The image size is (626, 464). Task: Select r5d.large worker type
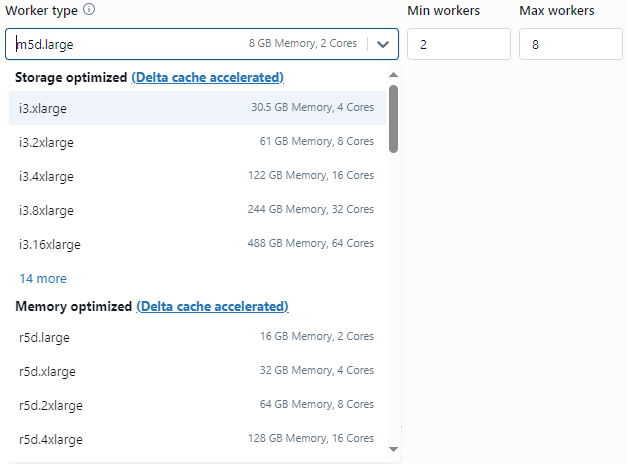tap(196, 337)
